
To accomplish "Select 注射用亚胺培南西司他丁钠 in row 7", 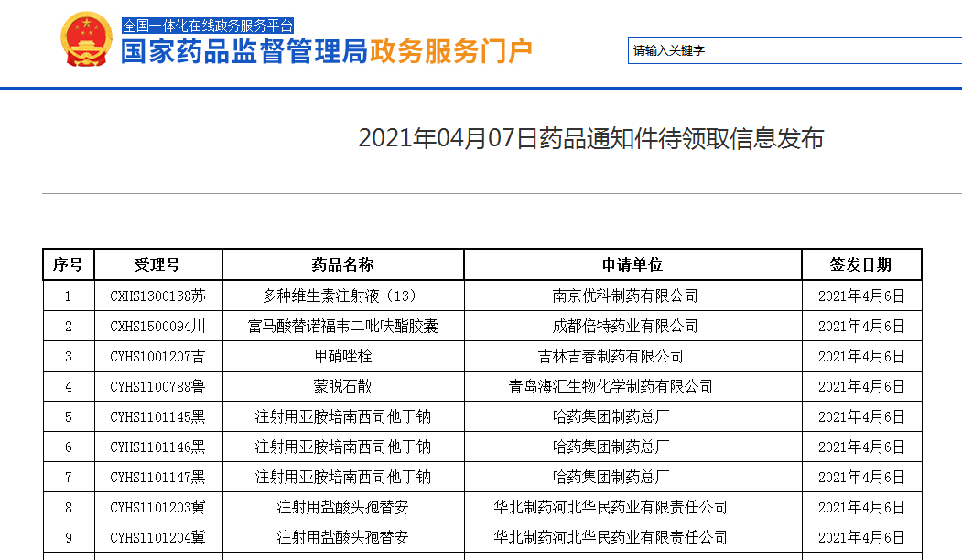I will click(x=343, y=478).
